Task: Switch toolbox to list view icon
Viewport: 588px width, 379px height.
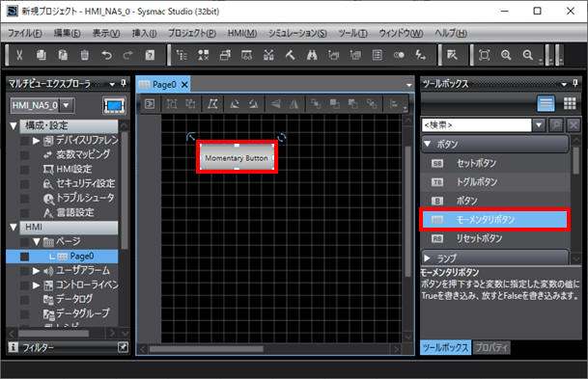Action: (546, 103)
